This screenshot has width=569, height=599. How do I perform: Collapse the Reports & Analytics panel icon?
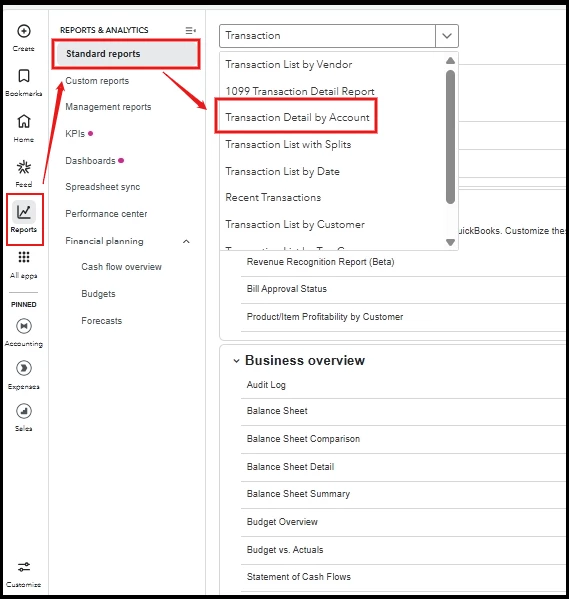(x=190, y=30)
